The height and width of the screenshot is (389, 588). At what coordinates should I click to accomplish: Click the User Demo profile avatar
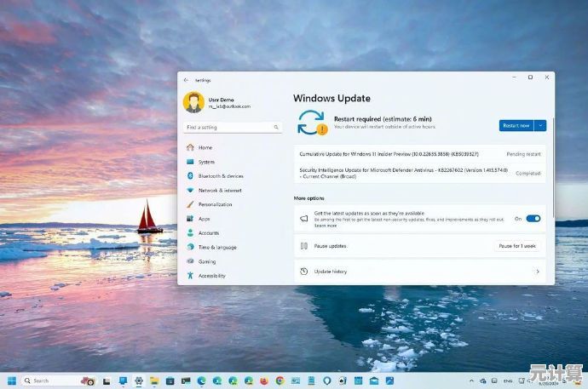(x=193, y=103)
